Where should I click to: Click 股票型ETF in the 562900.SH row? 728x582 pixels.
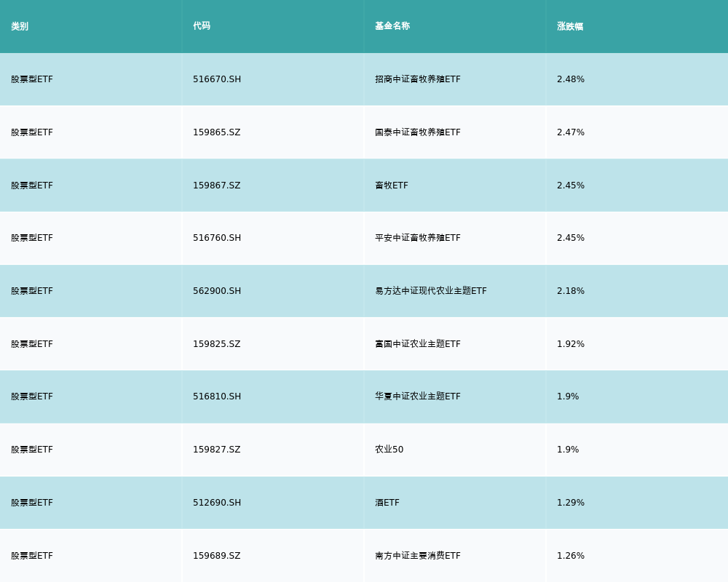pos(32,291)
